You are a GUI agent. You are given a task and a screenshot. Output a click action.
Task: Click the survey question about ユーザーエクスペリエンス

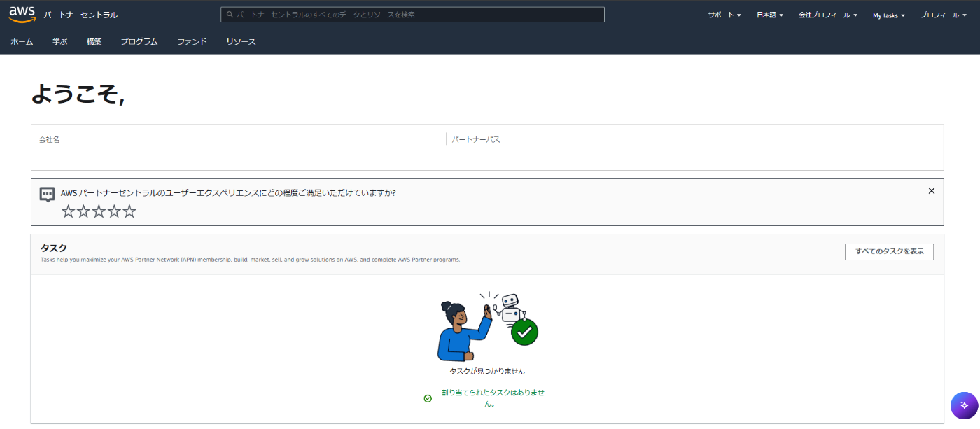point(228,192)
